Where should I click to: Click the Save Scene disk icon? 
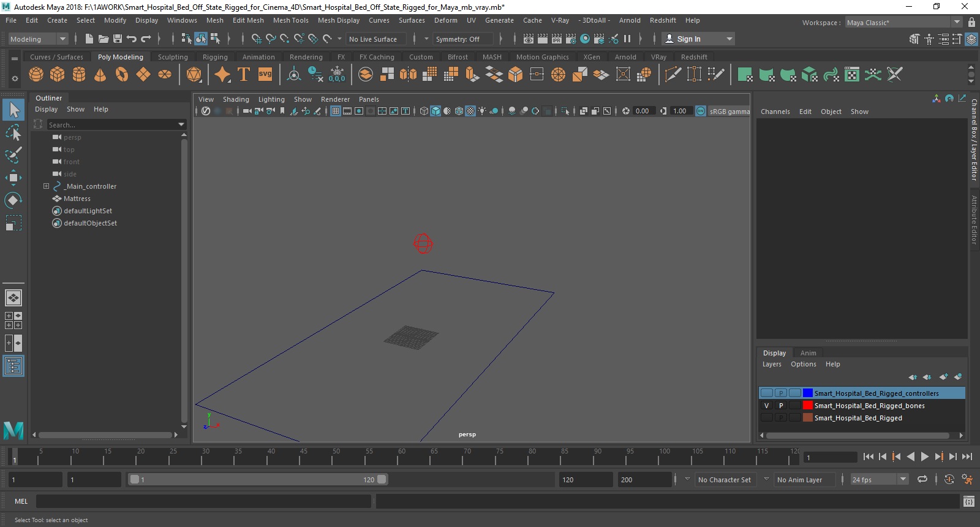pyautogui.click(x=118, y=39)
